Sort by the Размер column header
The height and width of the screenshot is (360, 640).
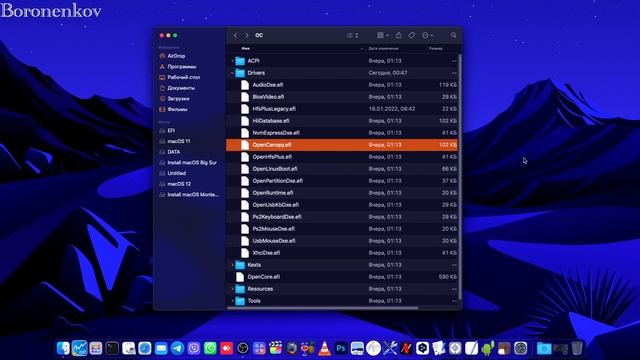436,49
